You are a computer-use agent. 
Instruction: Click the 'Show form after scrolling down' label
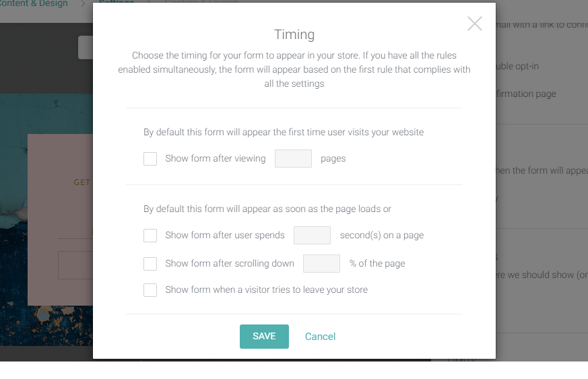[230, 263]
